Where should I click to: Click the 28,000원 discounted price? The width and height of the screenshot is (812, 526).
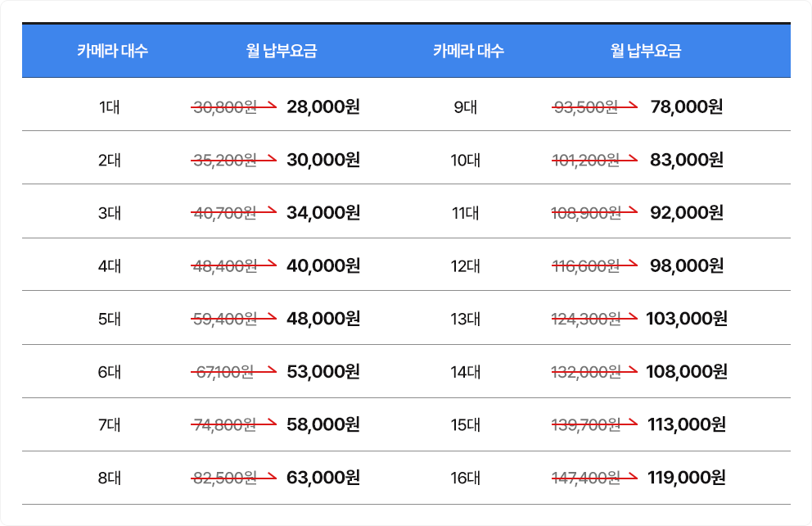(x=323, y=107)
